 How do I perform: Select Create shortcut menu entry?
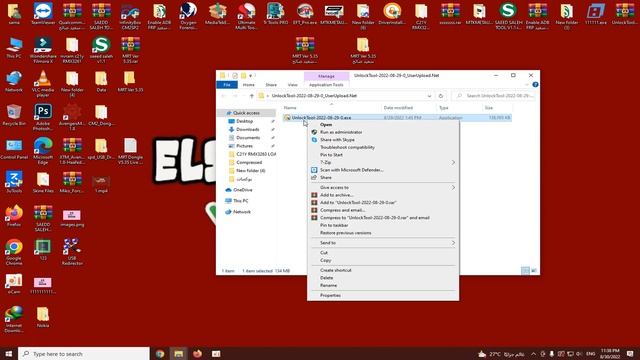point(383,270)
